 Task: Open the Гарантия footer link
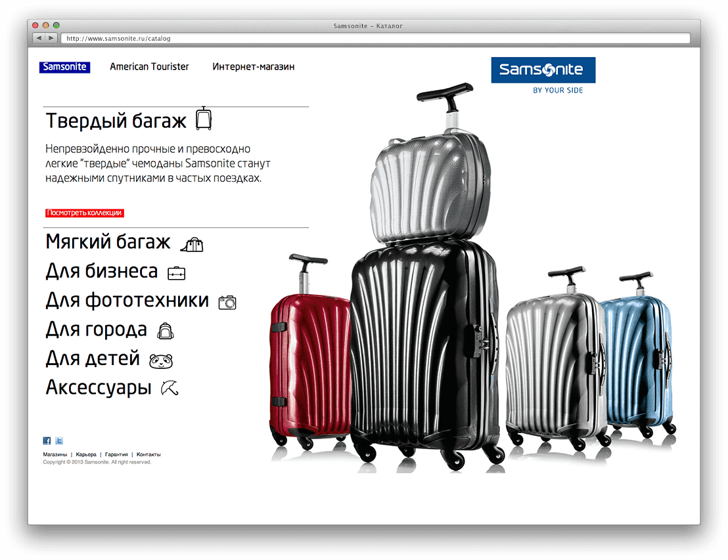pyautogui.click(x=116, y=455)
